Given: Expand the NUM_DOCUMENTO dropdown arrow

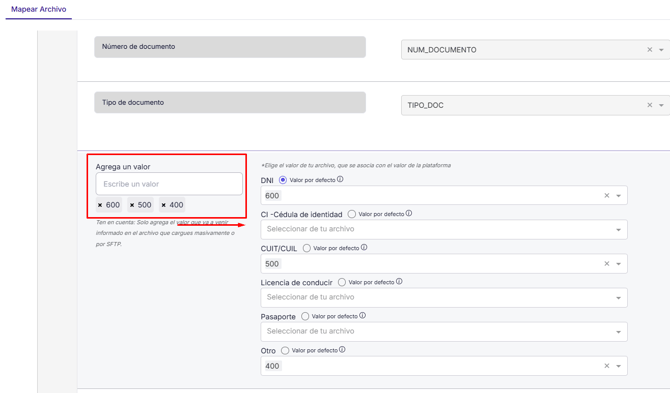Looking at the screenshot, I should [661, 50].
